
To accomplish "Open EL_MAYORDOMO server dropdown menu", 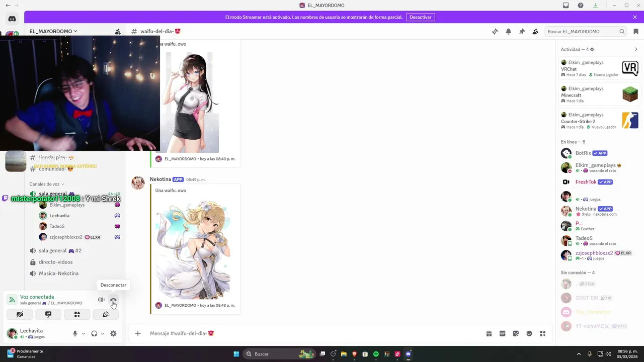I will (x=53, y=31).
